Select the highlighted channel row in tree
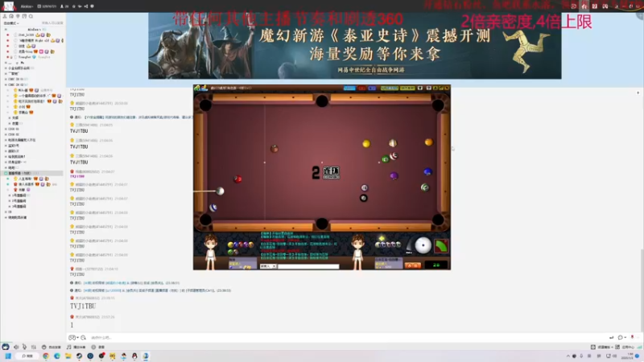This screenshot has width=644, height=362. click(x=33, y=173)
